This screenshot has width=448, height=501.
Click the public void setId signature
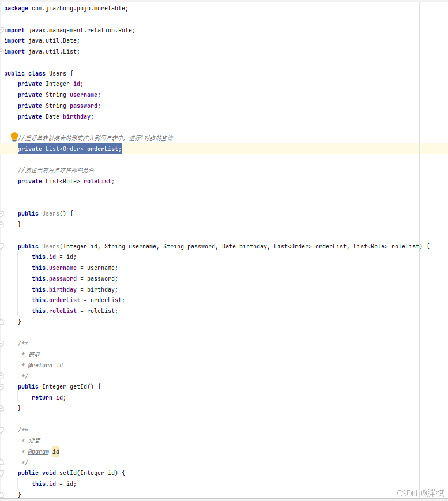[x=71, y=473]
